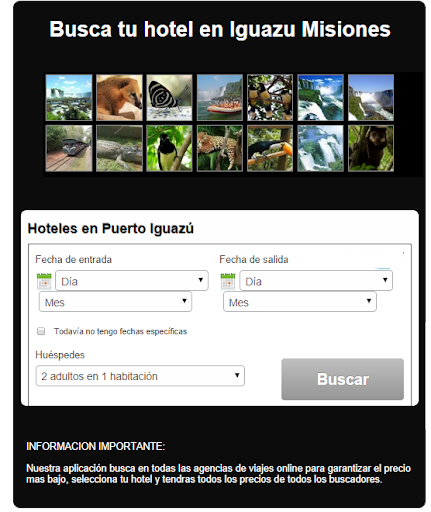Select the rainbow waterfall thumbnail
The width and height of the screenshot is (431, 512).
pyautogui.click(x=371, y=97)
